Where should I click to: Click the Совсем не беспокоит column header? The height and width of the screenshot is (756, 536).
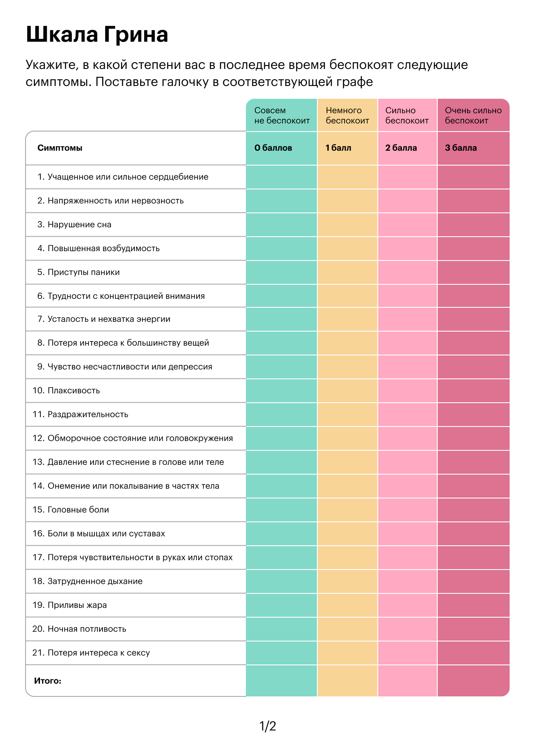(x=282, y=115)
